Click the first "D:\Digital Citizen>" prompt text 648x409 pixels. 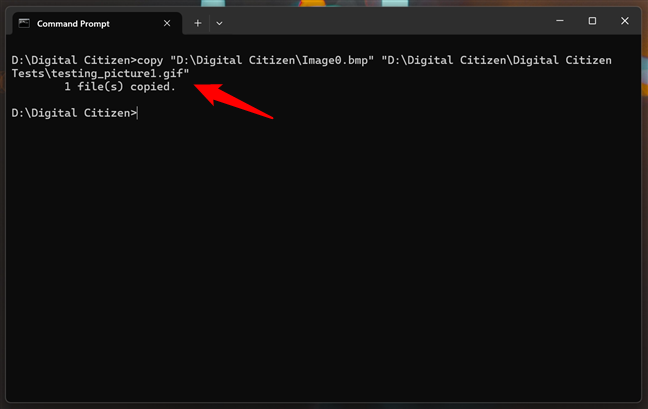[x=74, y=61]
